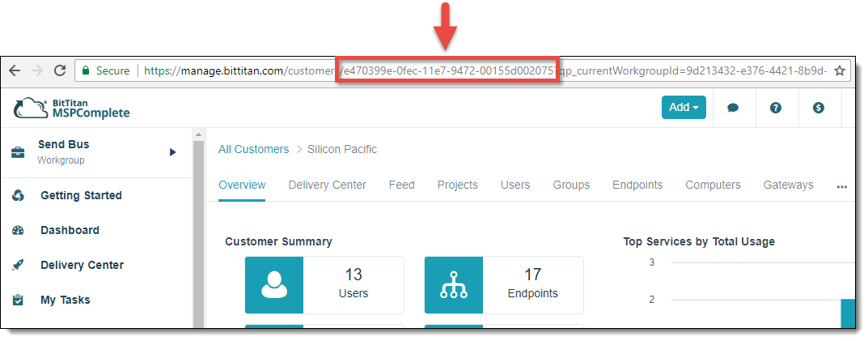Viewport: 868px width, 341px height.
Task: Open Delivery Center in the sidebar
Action: [x=82, y=265]
